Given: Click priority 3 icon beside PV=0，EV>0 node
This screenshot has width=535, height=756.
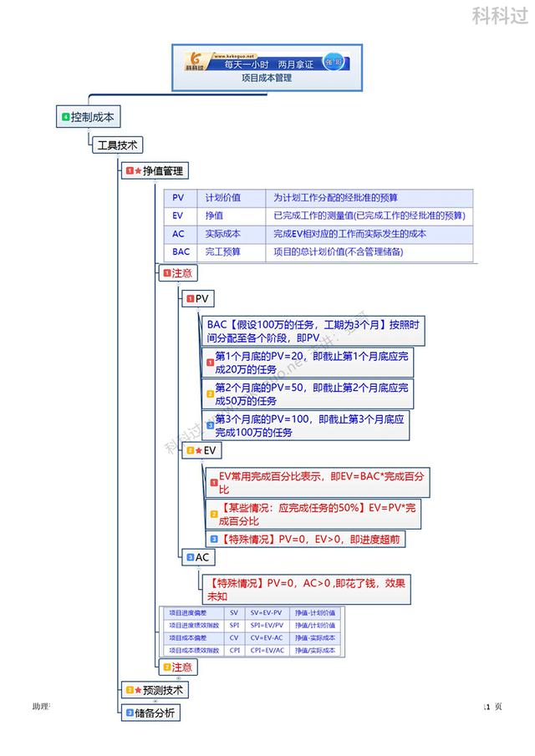Looking at the screenshot, I should pos(214,539).
